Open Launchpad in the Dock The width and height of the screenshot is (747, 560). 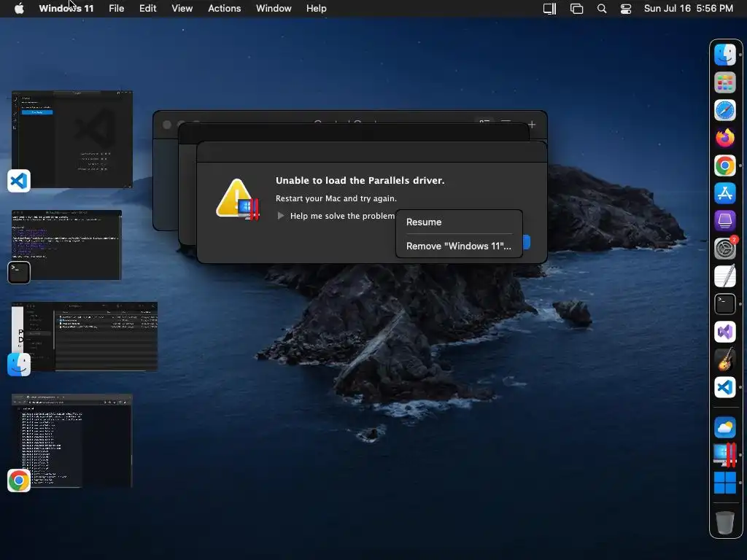[724, 83]
